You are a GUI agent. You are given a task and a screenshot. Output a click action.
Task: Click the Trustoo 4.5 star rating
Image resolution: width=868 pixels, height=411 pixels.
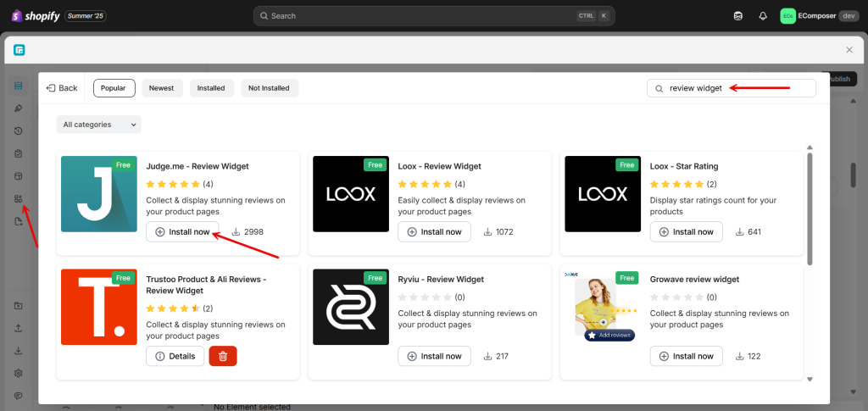pos(173,308)
